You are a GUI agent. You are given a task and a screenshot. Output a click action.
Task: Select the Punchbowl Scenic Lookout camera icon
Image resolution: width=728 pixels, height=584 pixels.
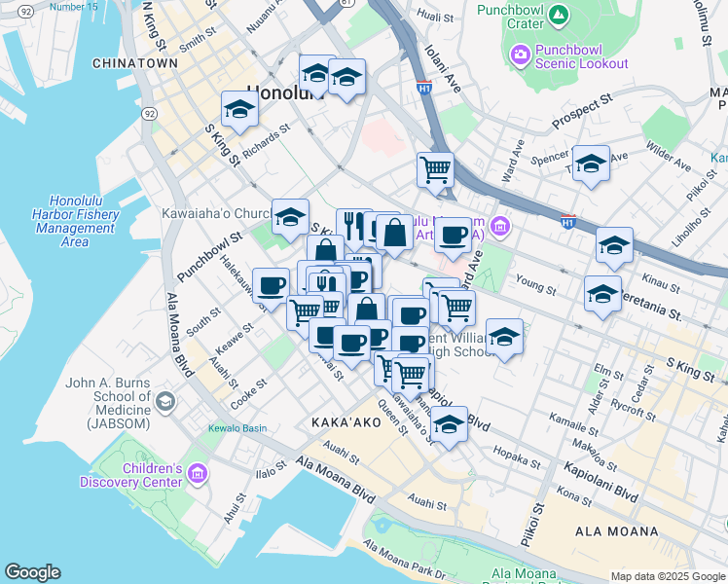point(521,53)
